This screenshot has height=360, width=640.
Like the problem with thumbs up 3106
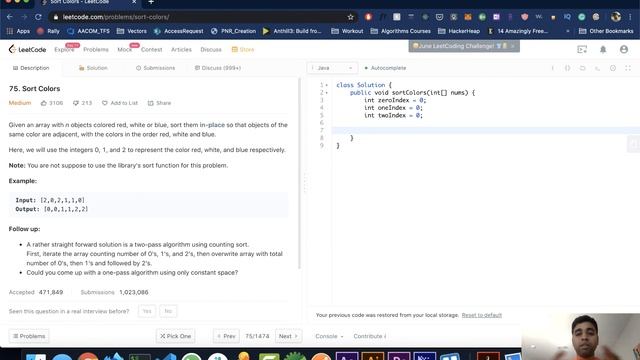point(52,103)
